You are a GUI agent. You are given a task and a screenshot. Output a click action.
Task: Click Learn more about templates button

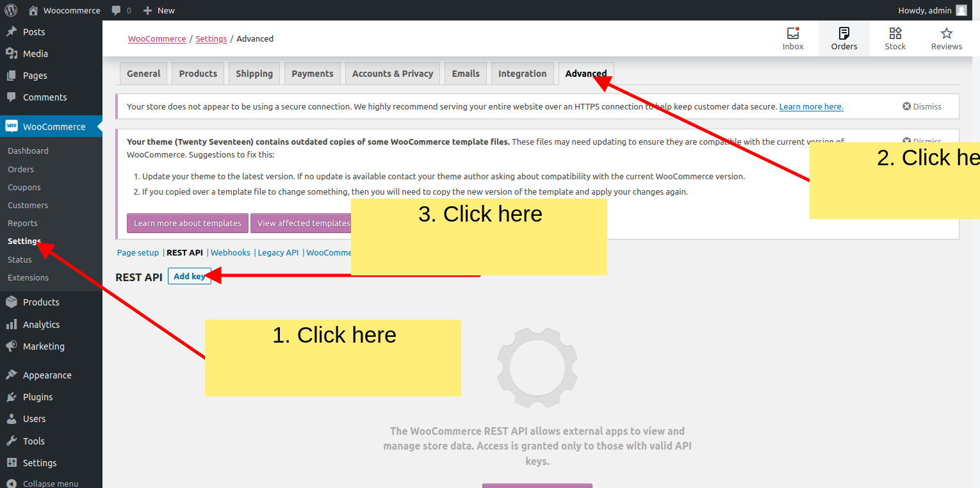click(x=187, y=223)
